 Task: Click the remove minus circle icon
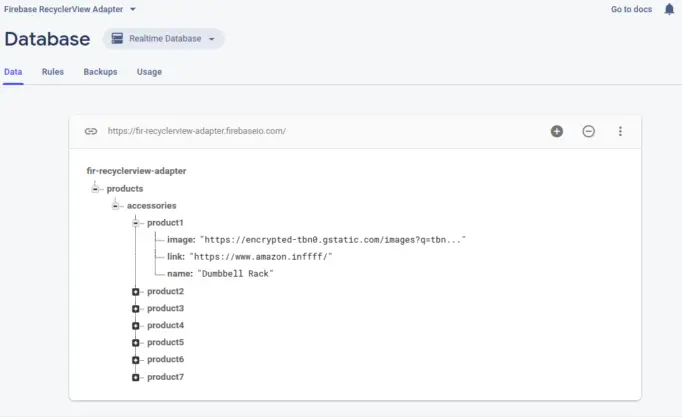588,131
